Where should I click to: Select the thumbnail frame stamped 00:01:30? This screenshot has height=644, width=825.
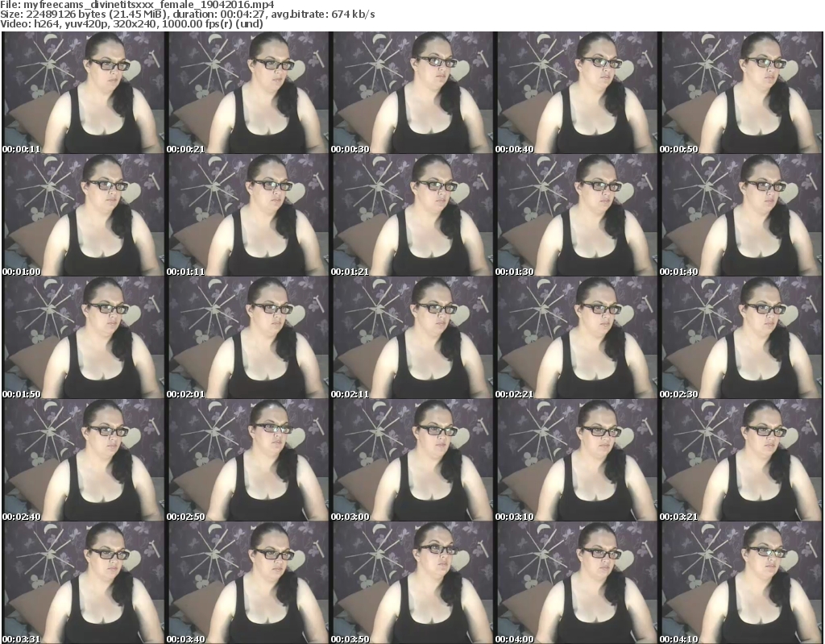[576, 215]
